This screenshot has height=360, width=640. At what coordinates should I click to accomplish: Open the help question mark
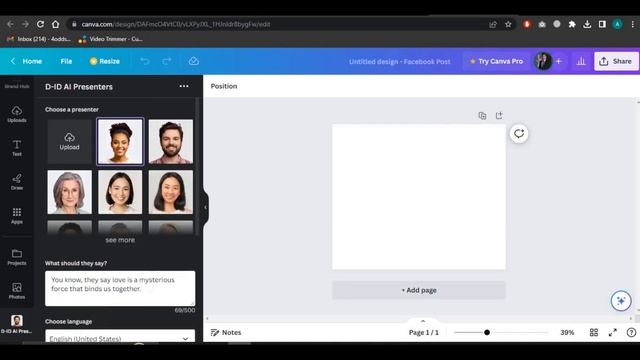click(x=631, y=333)
